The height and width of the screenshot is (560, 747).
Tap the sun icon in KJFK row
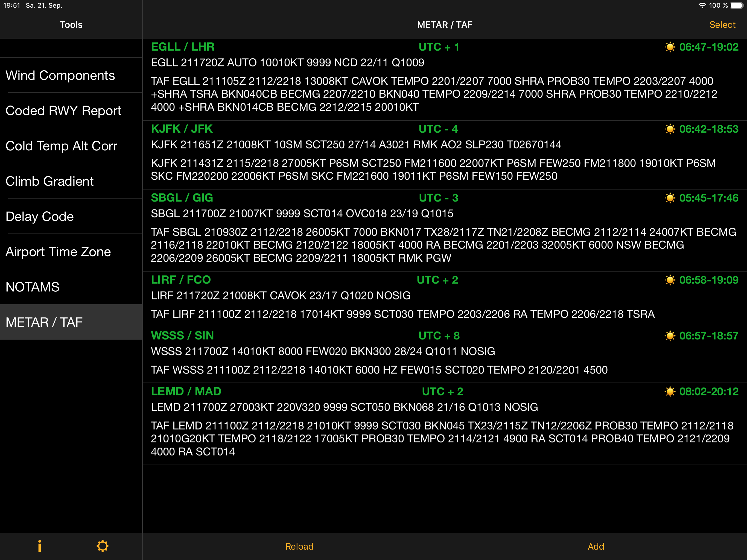tap(670, 129)
